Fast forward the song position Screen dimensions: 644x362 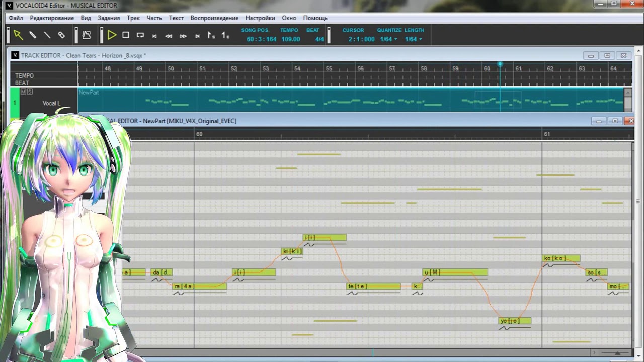click(183, 36)
